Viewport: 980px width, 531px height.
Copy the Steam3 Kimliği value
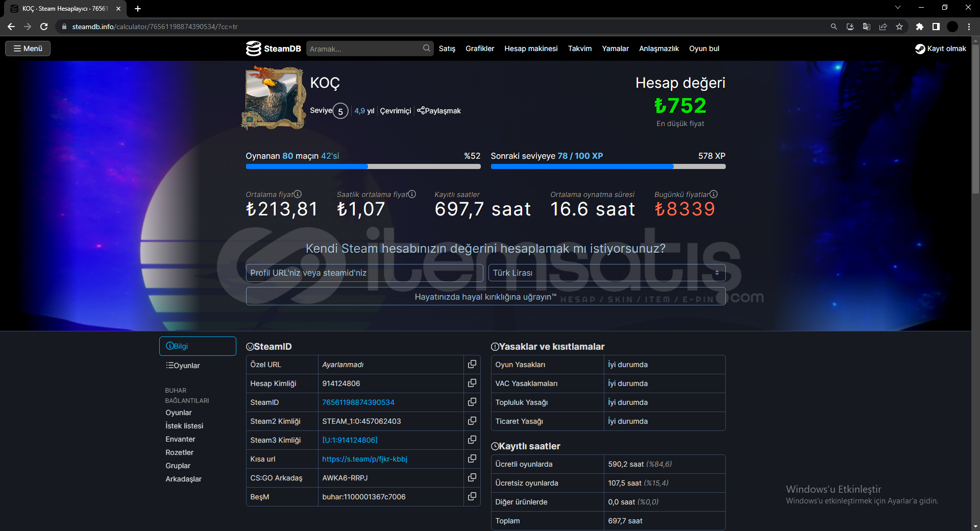pos(472,440)
